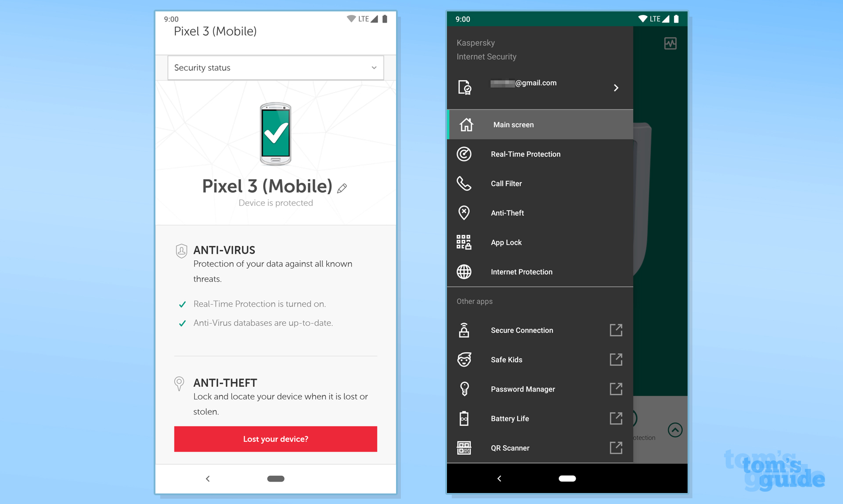Viewport: 843px width, 504px height.
Task: Click the Lost your device button
Action: (275, 439)
